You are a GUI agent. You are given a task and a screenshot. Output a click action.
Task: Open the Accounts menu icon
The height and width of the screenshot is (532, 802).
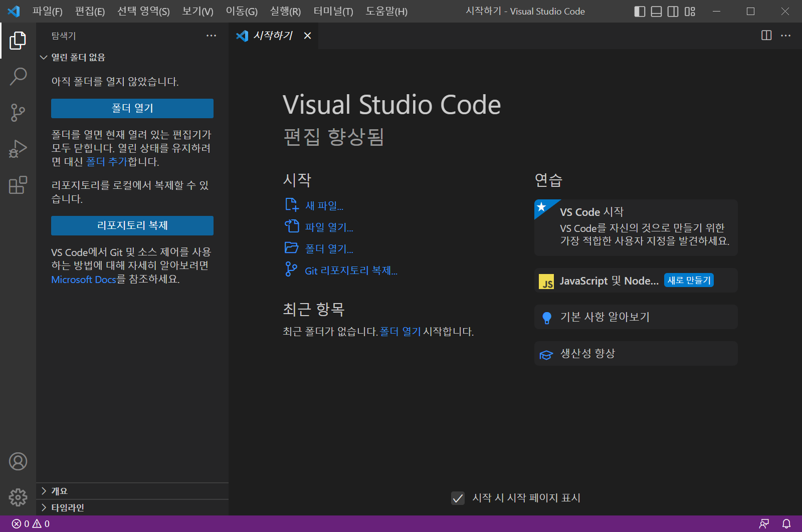point(18,461)
